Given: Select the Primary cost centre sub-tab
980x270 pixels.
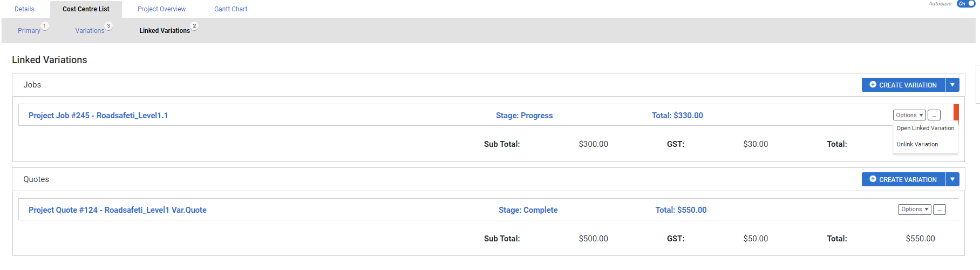Looking at the screenshot, I should [x=29, y=31].
